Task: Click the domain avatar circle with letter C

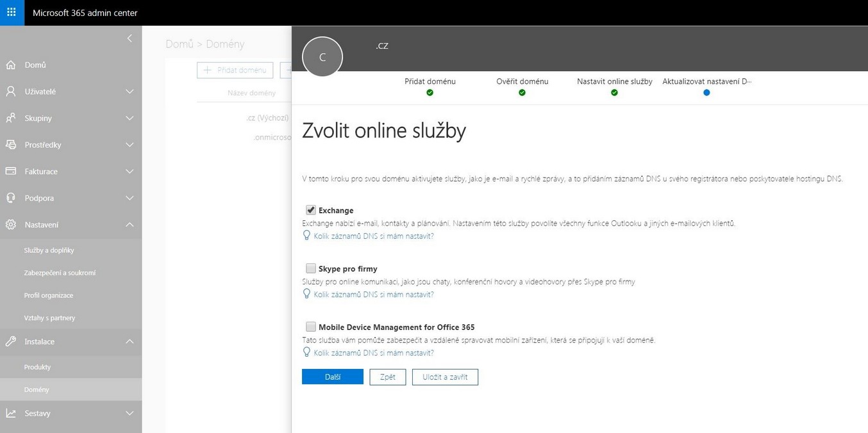Action: pos(322,57)
